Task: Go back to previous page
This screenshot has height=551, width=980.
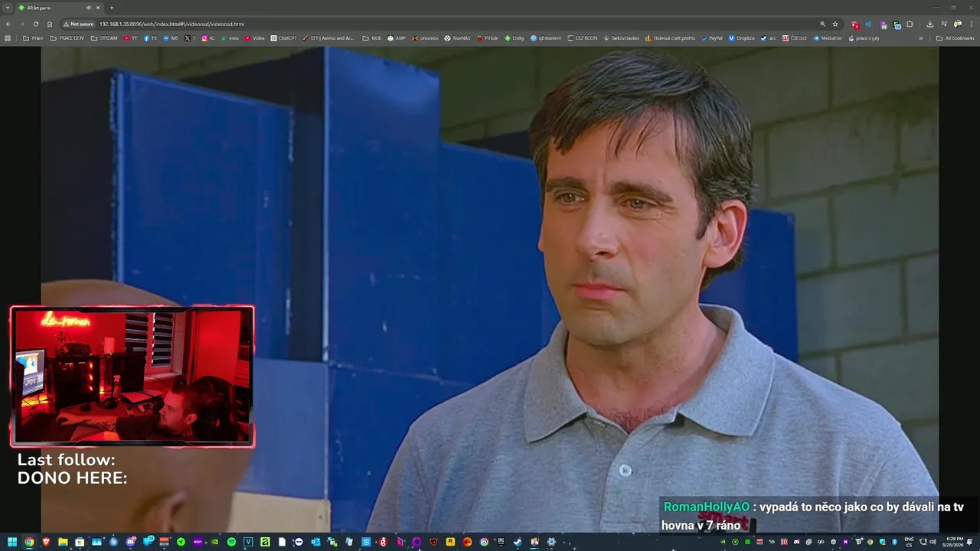Action: [x=8, y=24]
